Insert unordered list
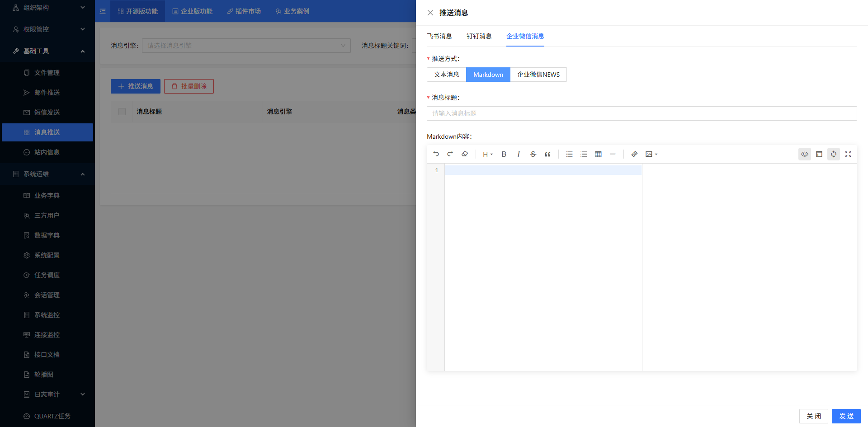Screen dimensions: 868x427 click(x=569, y=154)
